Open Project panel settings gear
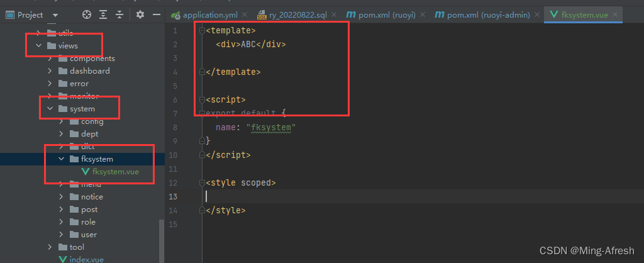The image size is (644, 263). click(x=140, y=14)
